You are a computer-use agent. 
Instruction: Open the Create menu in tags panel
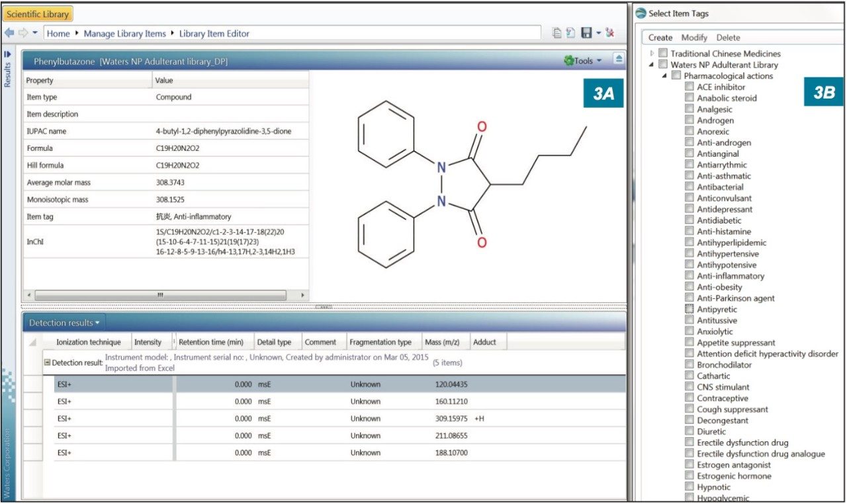(660, 38)
